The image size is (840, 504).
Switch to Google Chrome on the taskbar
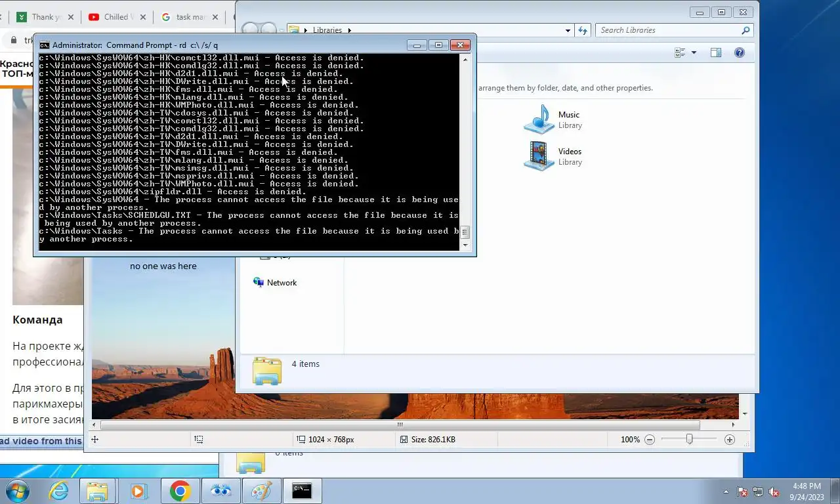[180, 491]
